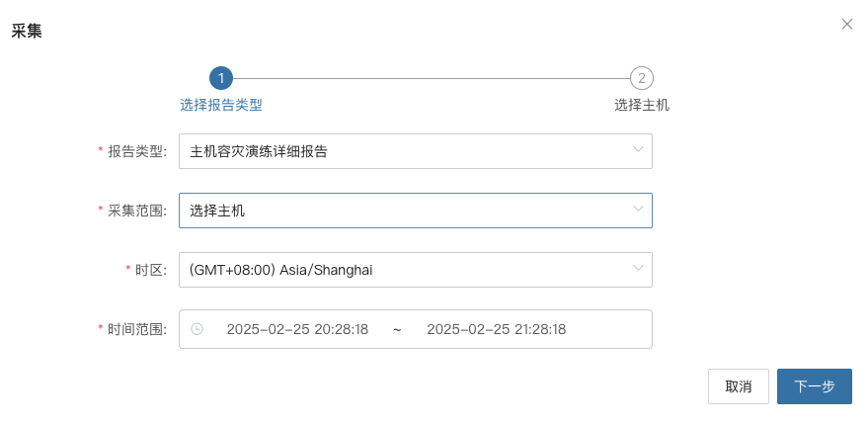
Task: Click the 取消 button
Action: pos(738,386)
